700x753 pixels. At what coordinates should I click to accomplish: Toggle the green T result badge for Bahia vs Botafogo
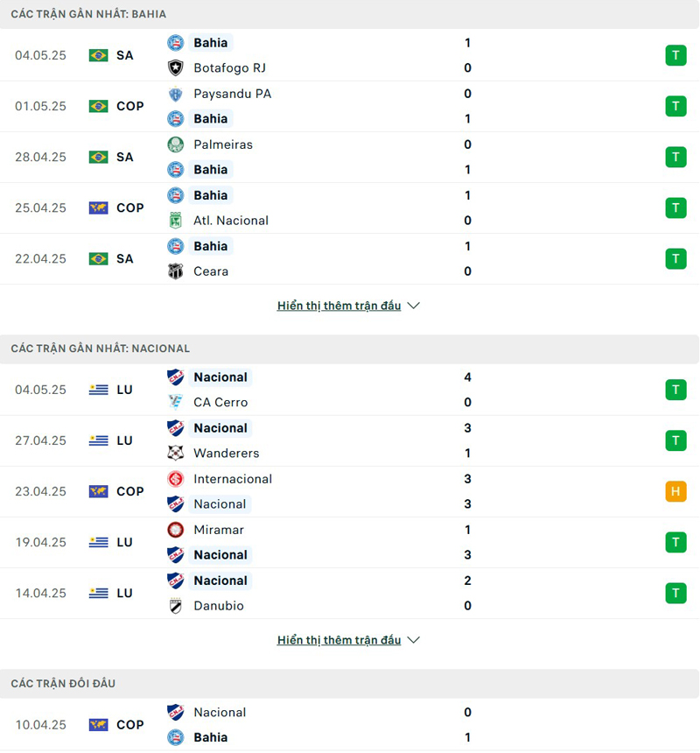click(x=675, y=55)
